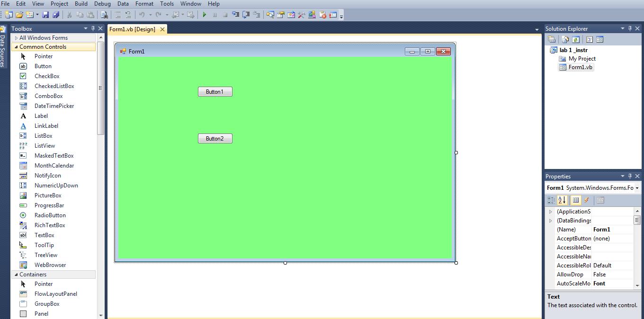Screen dimensions: 644x319
Task: Pin the Toolbox panel open
Action: [x=93, y=28]
